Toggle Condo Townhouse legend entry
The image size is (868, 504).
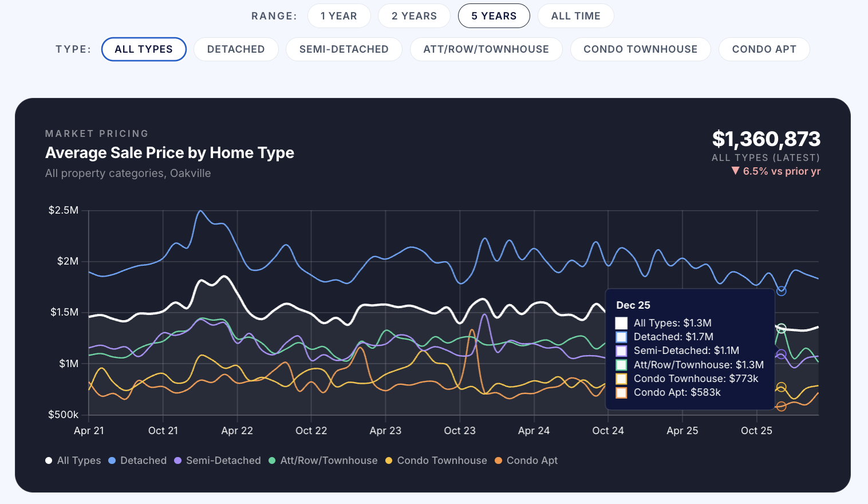coord(436,460)
